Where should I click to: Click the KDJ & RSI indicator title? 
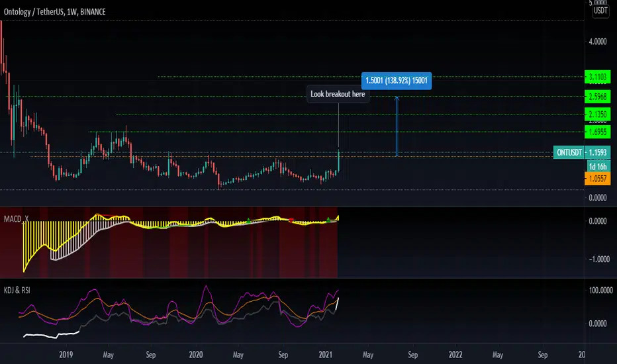[x=17, y=291]
